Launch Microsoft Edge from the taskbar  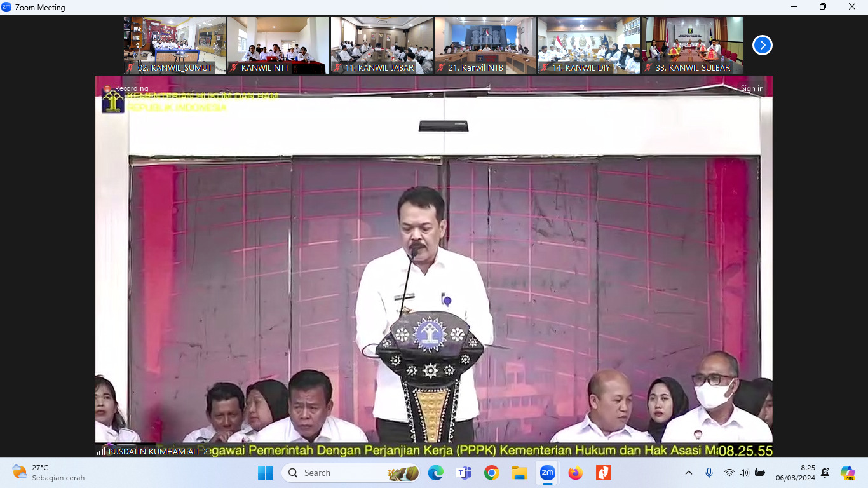coord(435,473)
